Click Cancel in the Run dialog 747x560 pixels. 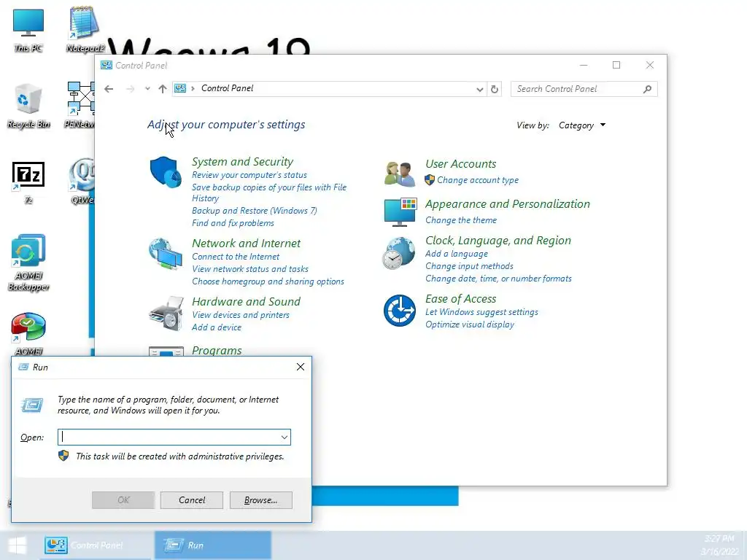point(192,500)
